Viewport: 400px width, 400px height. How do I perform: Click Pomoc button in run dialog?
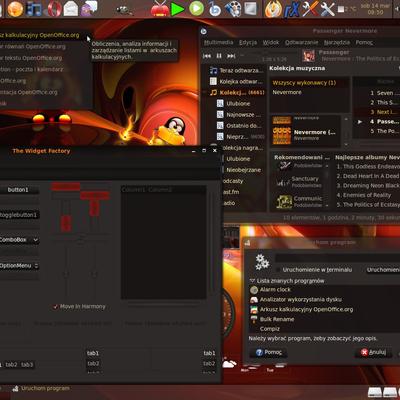click(x=269, y=352)
